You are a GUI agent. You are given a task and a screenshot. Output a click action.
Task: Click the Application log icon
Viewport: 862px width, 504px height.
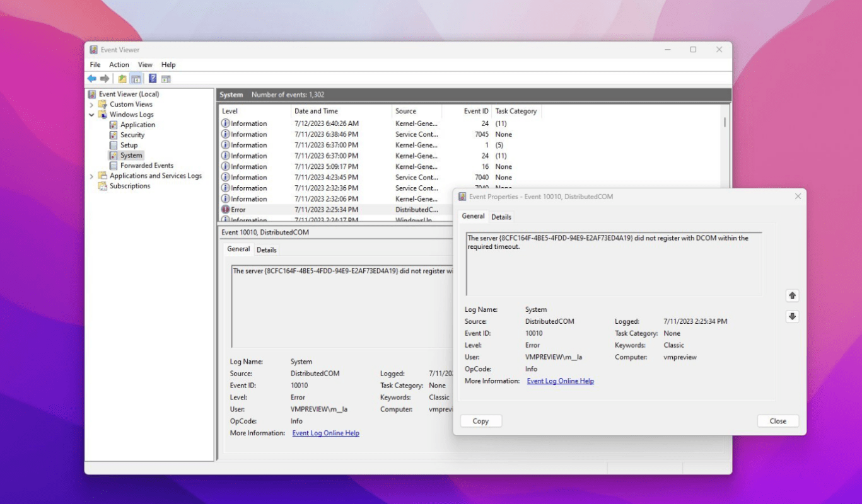[x=114, y=125]
